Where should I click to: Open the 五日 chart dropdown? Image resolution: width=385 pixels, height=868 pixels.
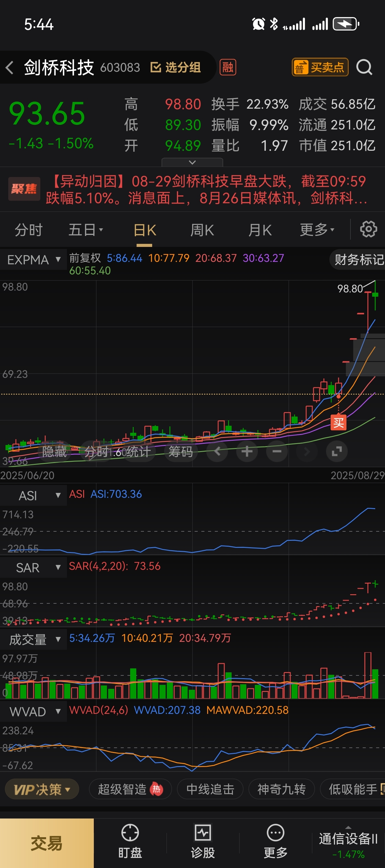[x=85, y=230]
